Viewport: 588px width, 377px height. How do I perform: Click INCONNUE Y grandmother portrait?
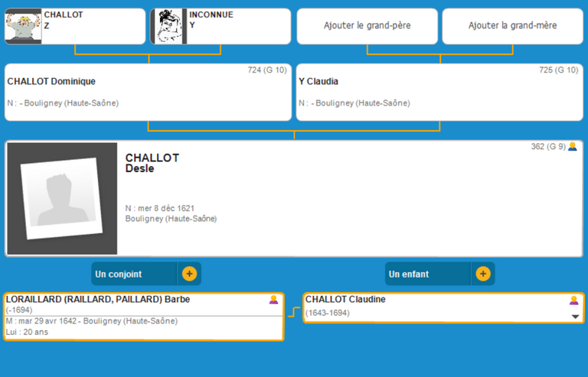click(x=168, y=27)
